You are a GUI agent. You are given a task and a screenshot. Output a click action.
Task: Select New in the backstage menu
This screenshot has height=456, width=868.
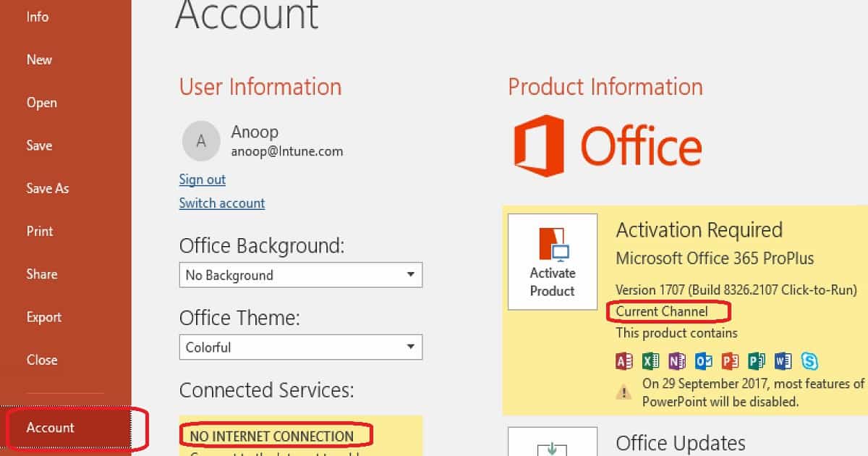39,60
